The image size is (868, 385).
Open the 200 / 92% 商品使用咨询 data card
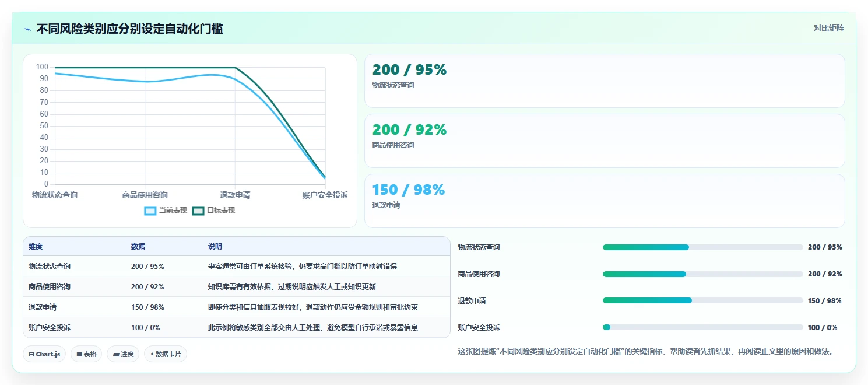click(605, 141)
